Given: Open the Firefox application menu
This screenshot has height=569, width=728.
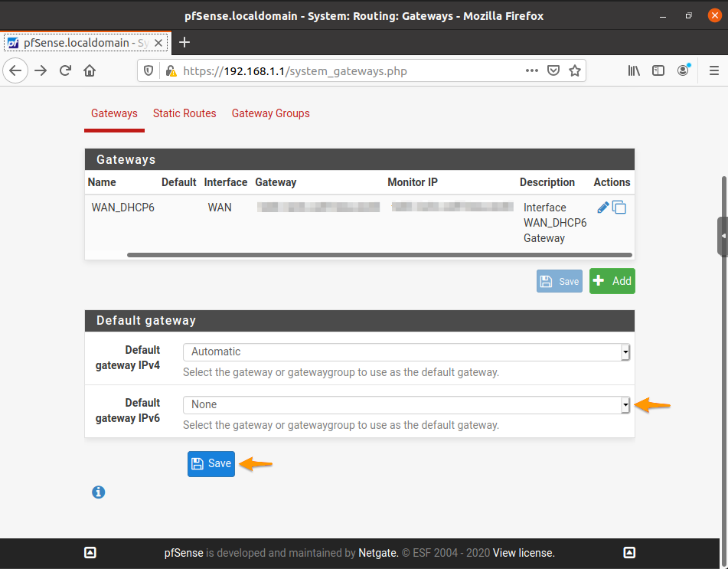Looking at the screenshot, I should 713,70.
